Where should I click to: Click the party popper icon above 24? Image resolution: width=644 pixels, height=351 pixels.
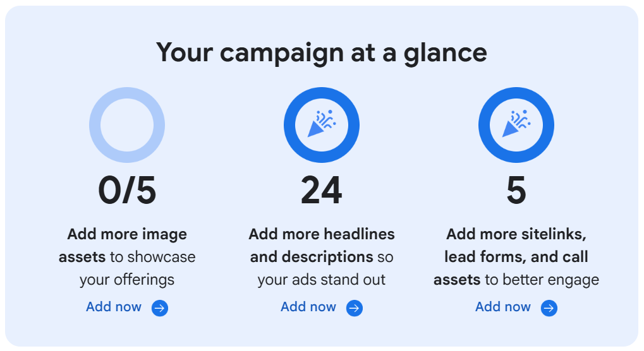click(x=322, y=124)
